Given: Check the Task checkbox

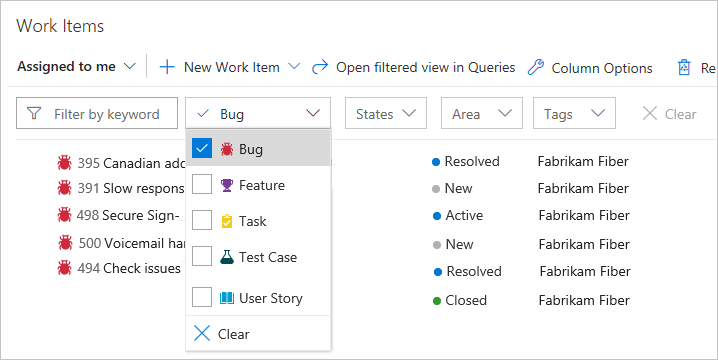Looking at the screenshot, I should tap(202, 220).
